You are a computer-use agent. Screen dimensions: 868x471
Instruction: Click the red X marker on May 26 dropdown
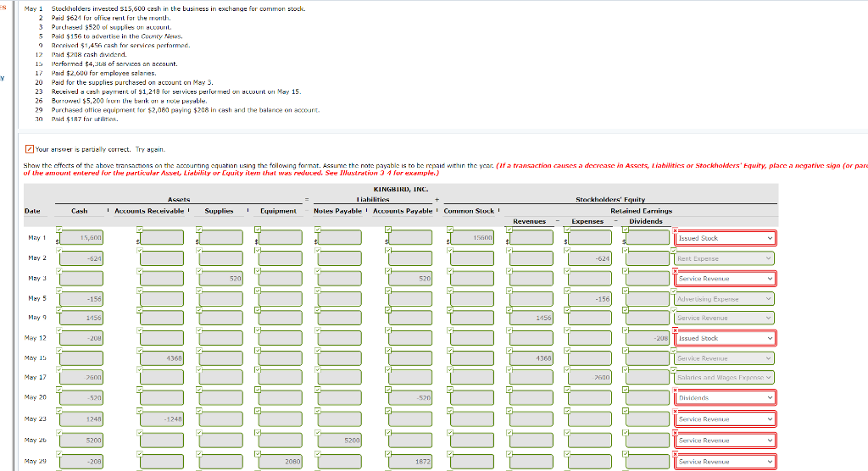676,433
